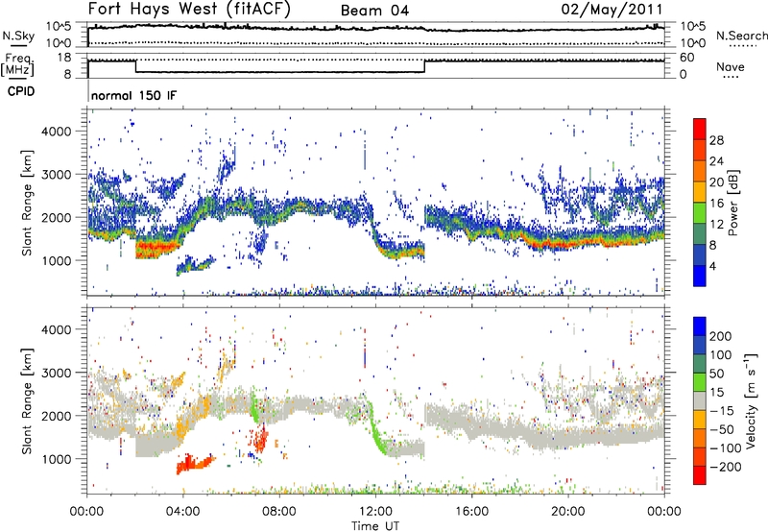The height and width of the screenshot is (532, 768).
Task: Click the '16' tick on the power colorbar
Action: (x=716, y=204)
